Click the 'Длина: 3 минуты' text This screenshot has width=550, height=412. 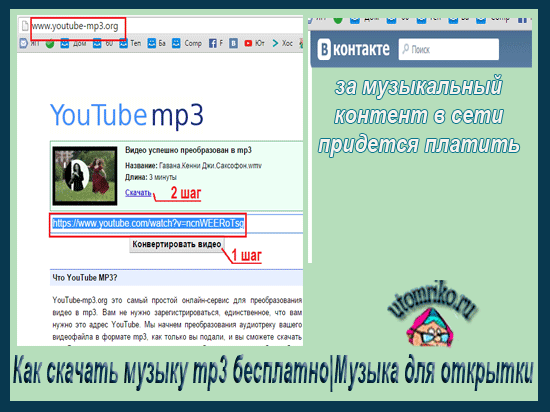(x=151, y=177)
